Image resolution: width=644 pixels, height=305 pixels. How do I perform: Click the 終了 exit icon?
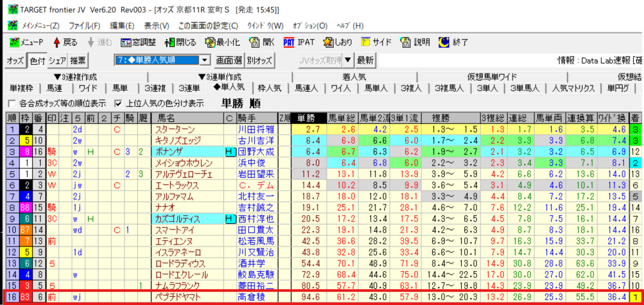(453, 42)
